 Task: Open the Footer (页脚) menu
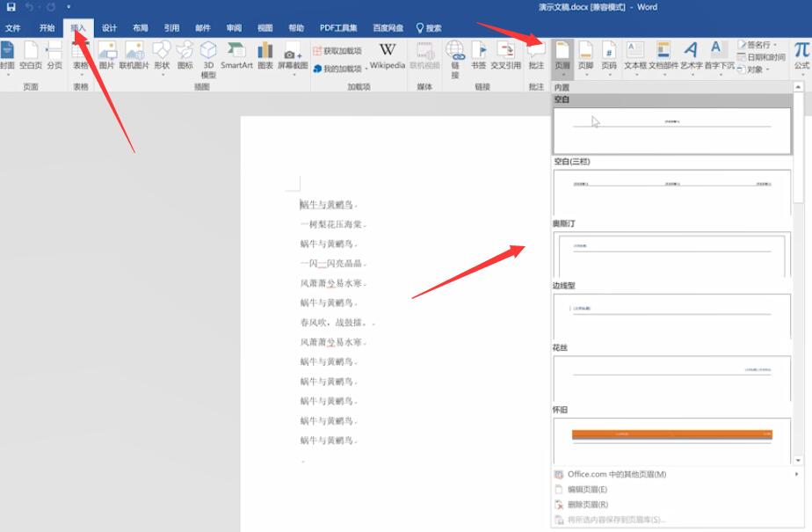click(x=585, y=58)
